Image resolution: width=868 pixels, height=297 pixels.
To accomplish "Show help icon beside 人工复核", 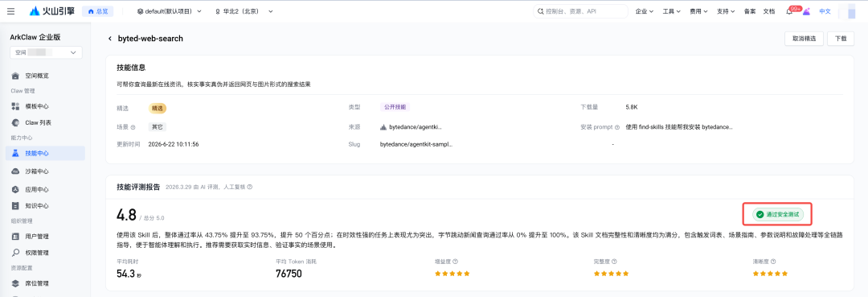I will pos(250,188).
